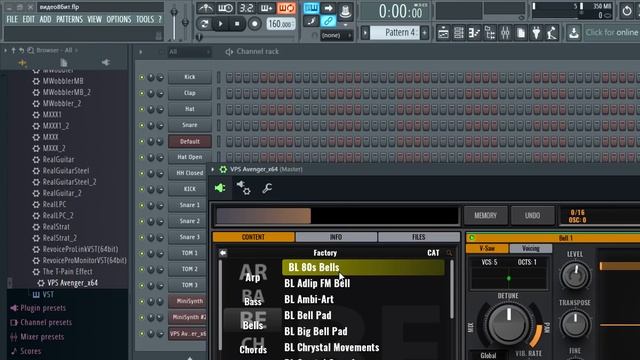
Task: Stop playback with the stop button
Action: point(237,24)
